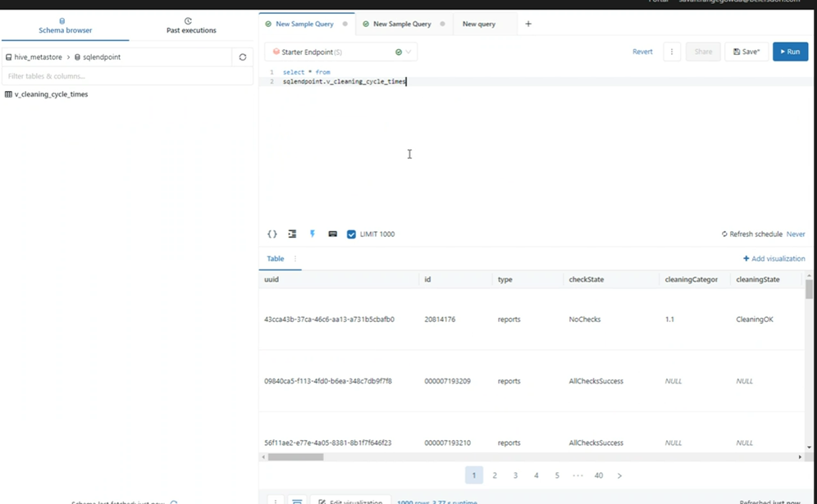Click the refresh schema icon

(242, 57)
